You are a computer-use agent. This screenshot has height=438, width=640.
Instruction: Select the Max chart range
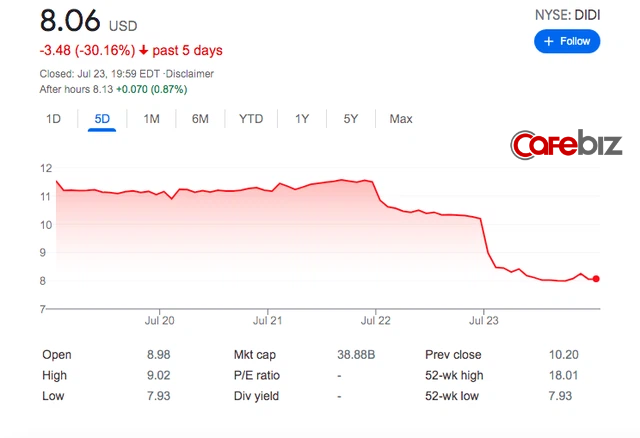[x=401, y=119]
